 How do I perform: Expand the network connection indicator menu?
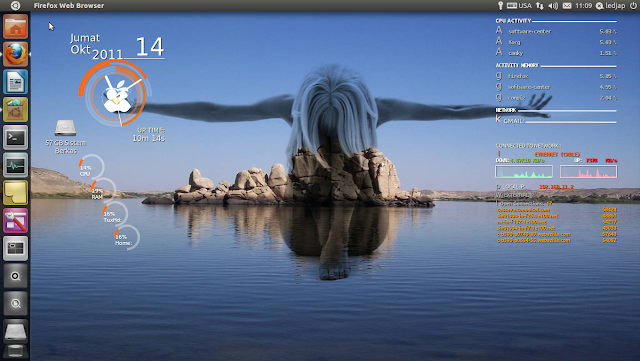[540, 6]
